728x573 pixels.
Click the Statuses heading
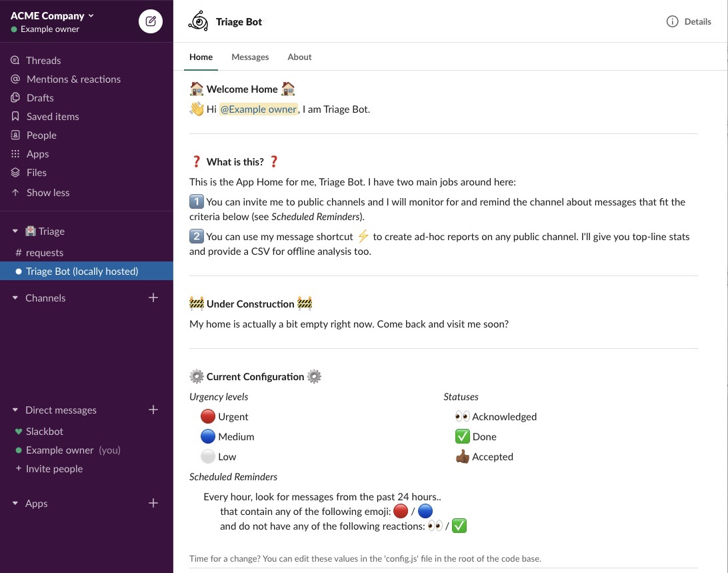[x=461, y=397]
